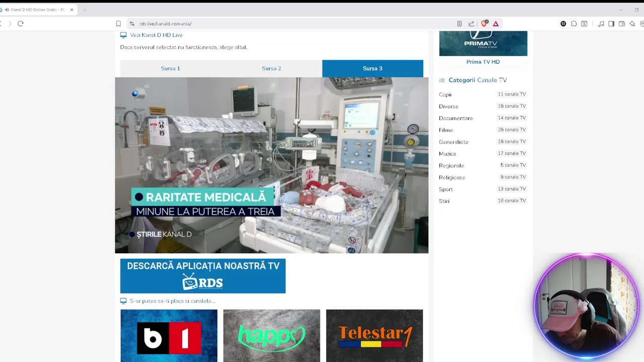Share the page using the share icon
The image size is (644, 362).
(471, 24)
